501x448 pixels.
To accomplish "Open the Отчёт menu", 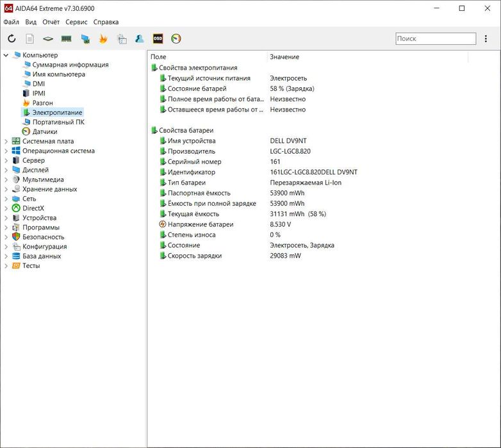I will click(51, 22).
